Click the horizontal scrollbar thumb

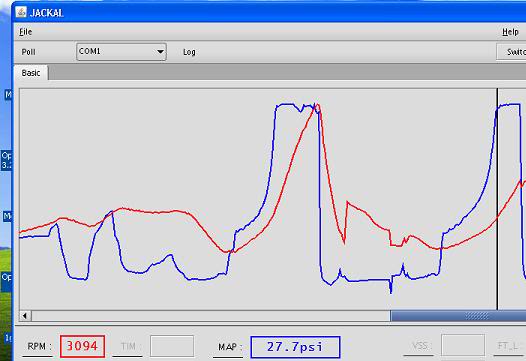pos(458,316)
